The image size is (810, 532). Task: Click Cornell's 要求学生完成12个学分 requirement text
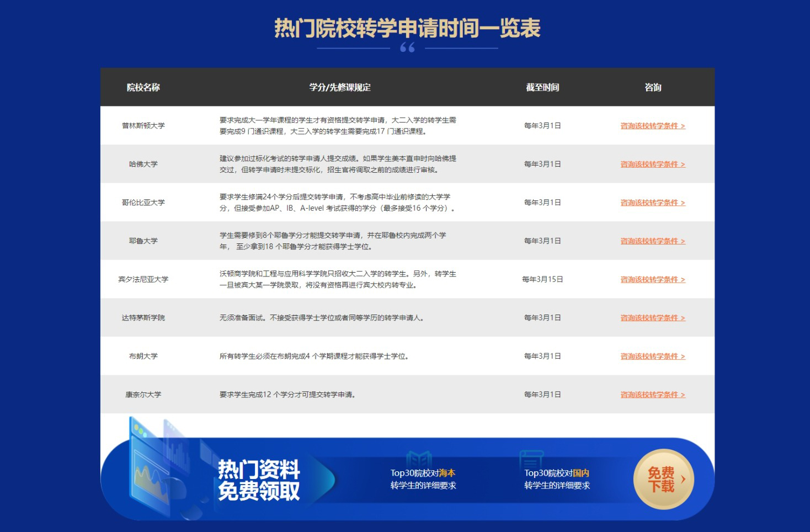click(x=288, y=395)
